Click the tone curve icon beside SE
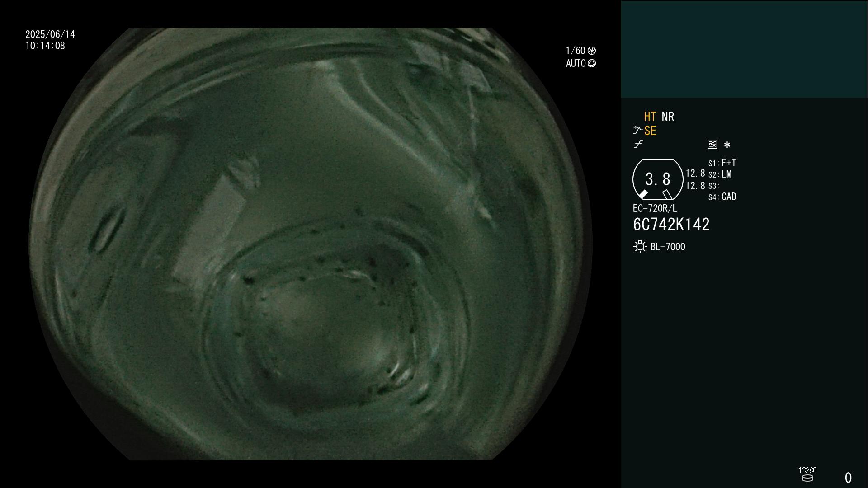The width and height of the screenshot is (868, 488). click(638, 131)
